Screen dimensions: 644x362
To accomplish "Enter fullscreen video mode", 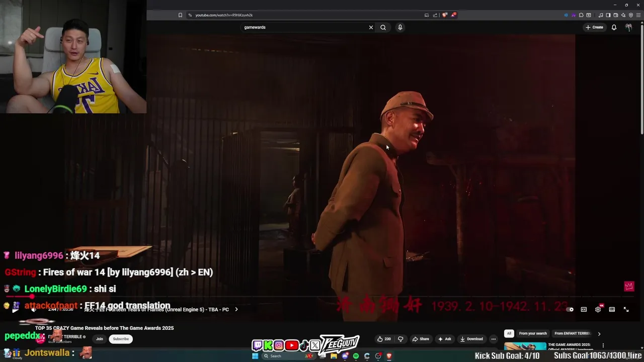I will coord(626,309).
